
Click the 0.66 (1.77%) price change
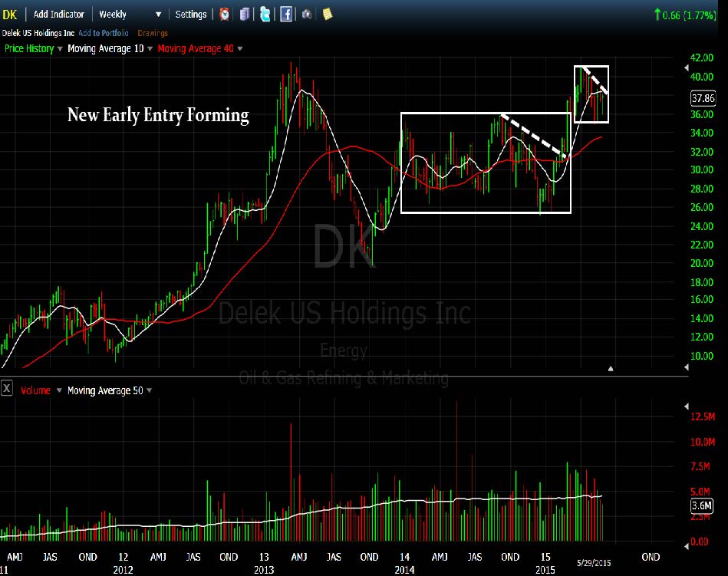pyautogui.click(x=690, y=15)
